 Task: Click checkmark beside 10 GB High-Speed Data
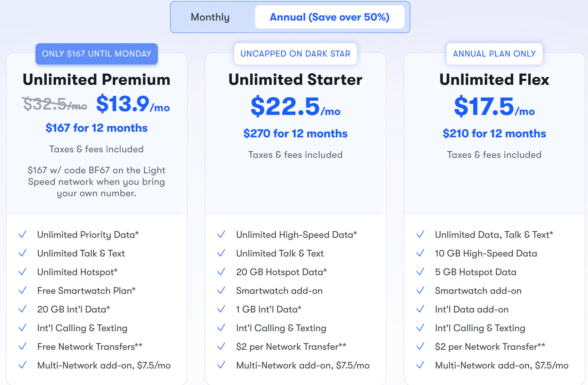pos(420,253)
